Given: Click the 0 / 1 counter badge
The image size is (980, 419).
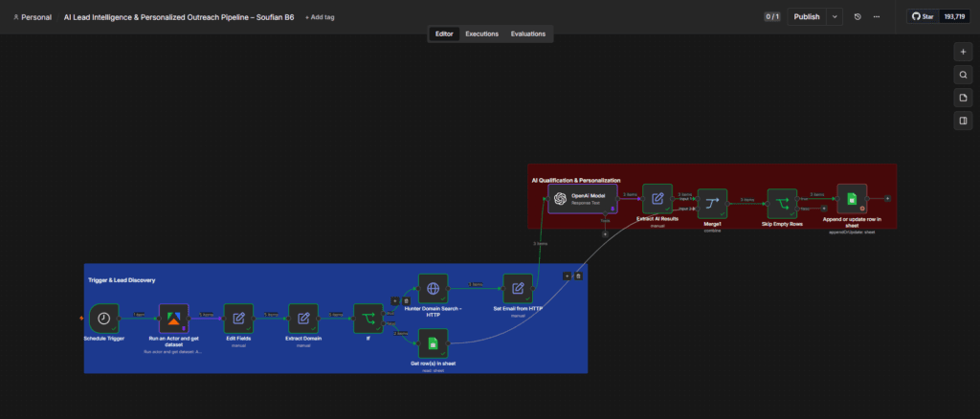Looking at the screenshot, I should point(772,17).
